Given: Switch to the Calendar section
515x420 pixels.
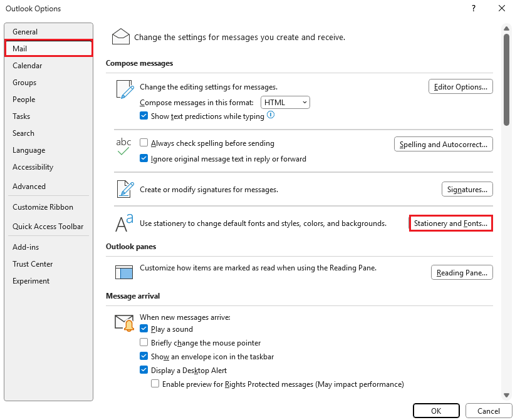Looking at the screenshot, I should coord(28,65).
